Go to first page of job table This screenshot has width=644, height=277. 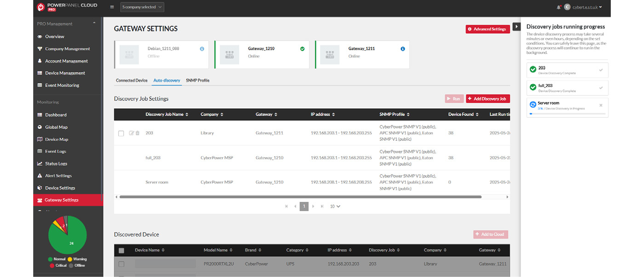286,206
